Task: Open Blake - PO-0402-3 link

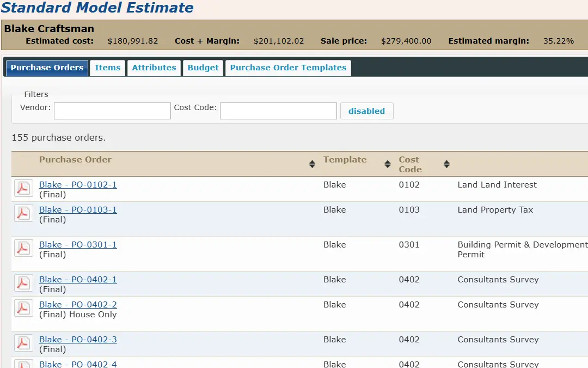Action: tap(78, 340)
